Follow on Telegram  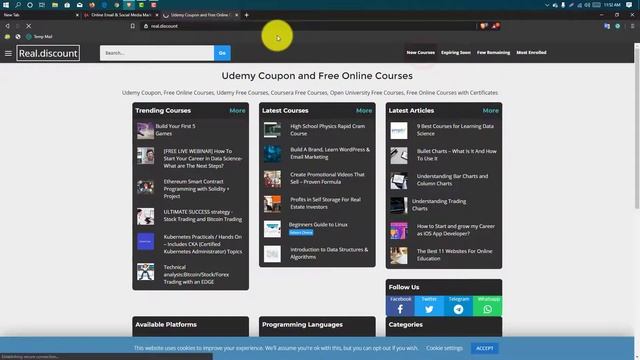[458, 306]
